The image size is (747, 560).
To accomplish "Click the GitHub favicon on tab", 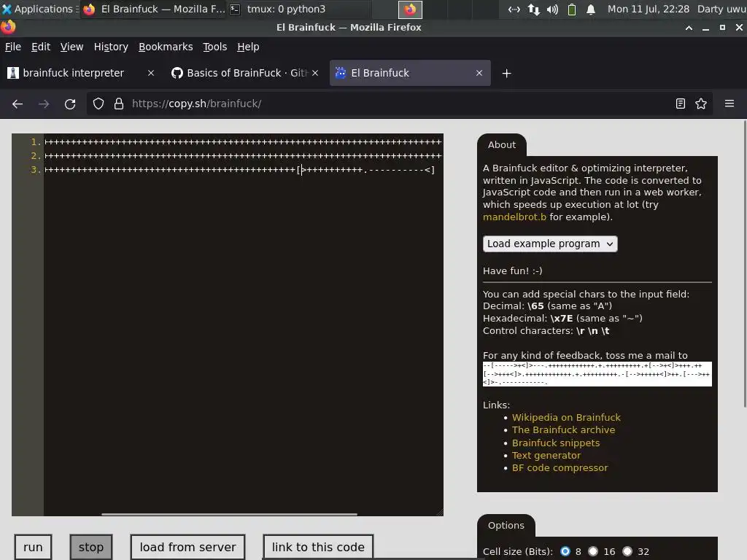I will (177, 73).
